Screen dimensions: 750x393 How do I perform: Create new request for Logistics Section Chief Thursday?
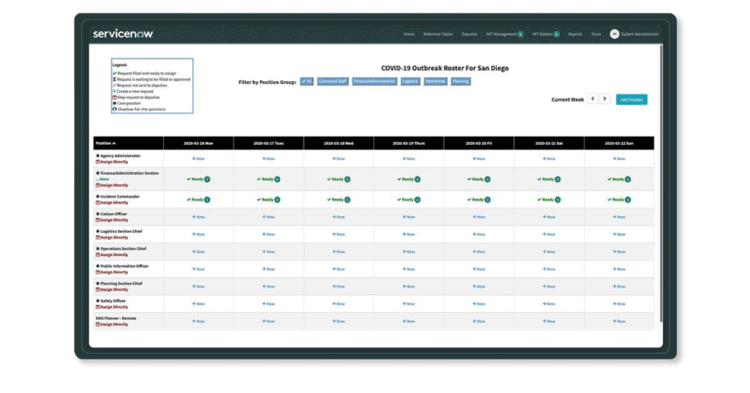[x=409, y=234]
